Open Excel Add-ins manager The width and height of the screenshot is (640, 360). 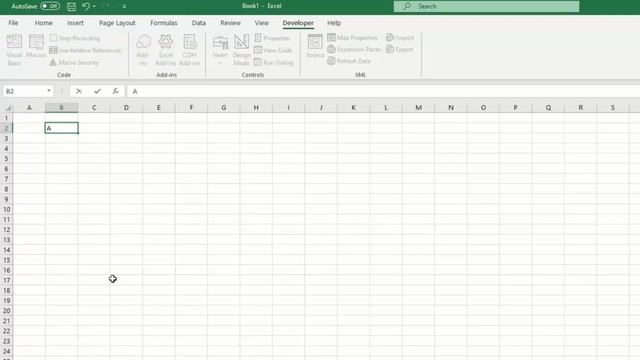coord(166,50)
